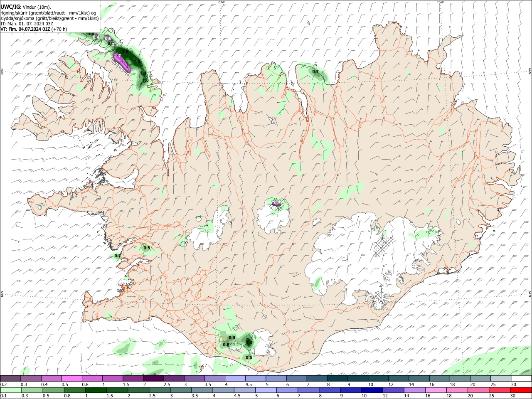This screenshot has width=532, height=399.
Task: Click the purple snow patch on the central glacier
Action: 276,204
